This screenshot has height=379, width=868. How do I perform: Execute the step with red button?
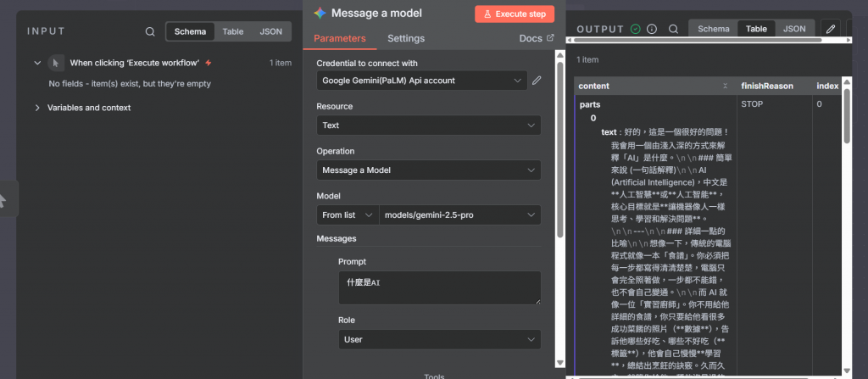[x=515, y=14]
